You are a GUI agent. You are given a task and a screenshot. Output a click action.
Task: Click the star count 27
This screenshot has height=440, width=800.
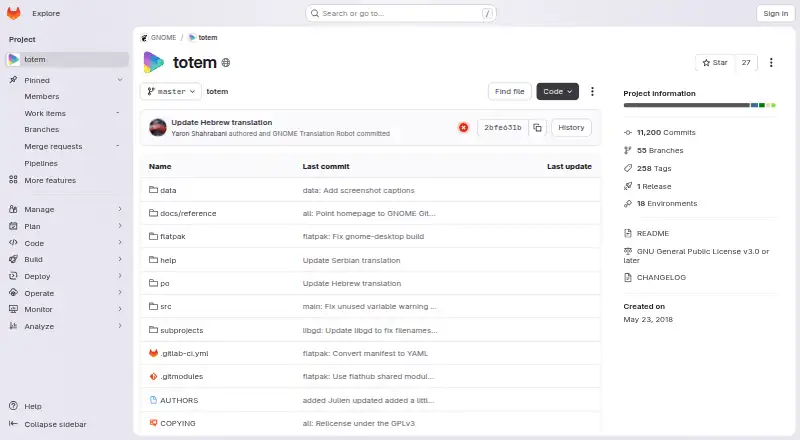coord(746,62)
